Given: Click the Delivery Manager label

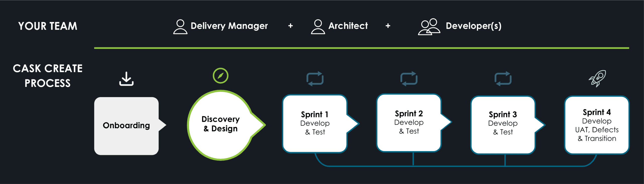Looking at the screenshot, I should pyautogui.click(x=229, y=26).
